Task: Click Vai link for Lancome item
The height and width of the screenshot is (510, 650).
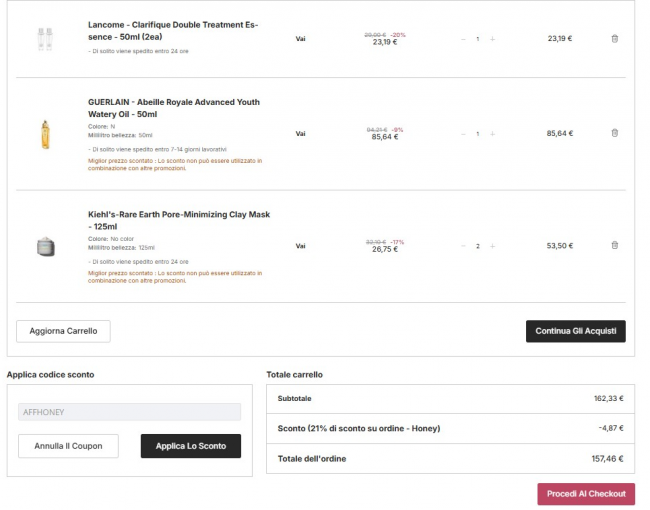Action: click(300, 39)
